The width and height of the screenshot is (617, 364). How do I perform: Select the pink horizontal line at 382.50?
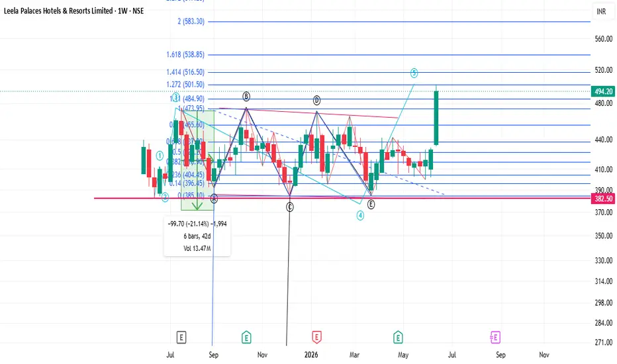tap(342, 199)
